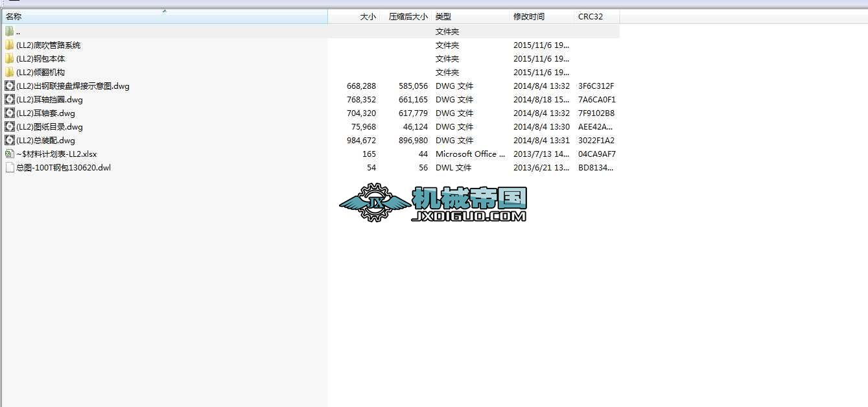Screen dimensions: 868x407
Task: Click the Excel icon of ~$材料计划表-LL2.xlsx
Action: click(x=8, y=154)
